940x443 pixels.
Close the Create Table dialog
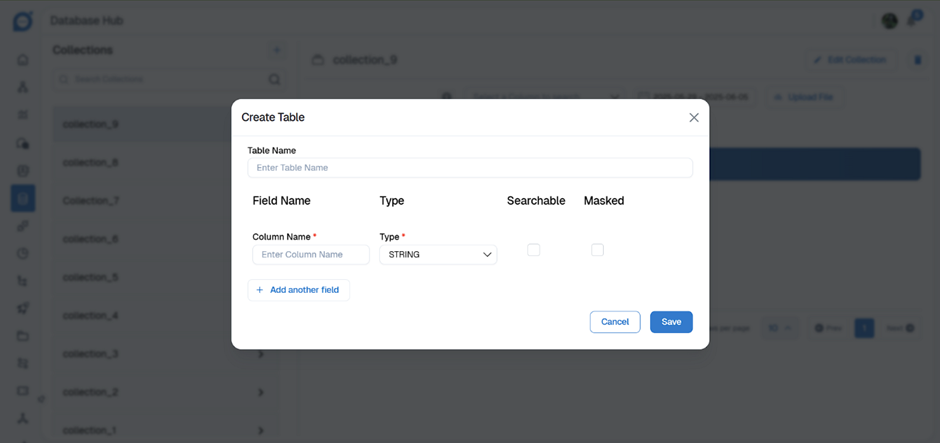pos(694,118)
